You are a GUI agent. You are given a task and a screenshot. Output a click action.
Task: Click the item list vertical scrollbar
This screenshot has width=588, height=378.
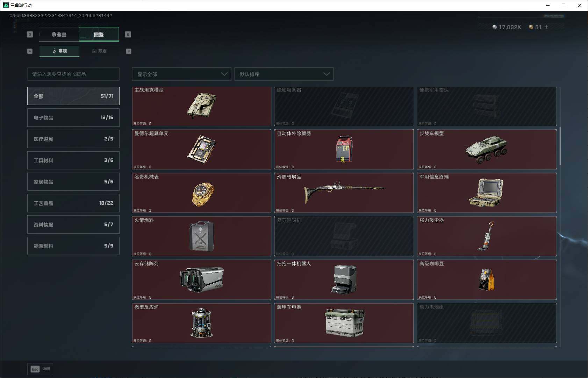point(560,146)
